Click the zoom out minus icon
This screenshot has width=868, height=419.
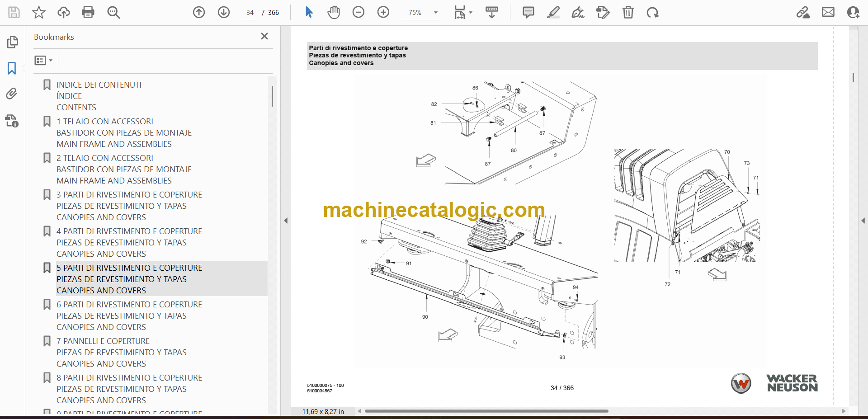click(x=359, y=12)
